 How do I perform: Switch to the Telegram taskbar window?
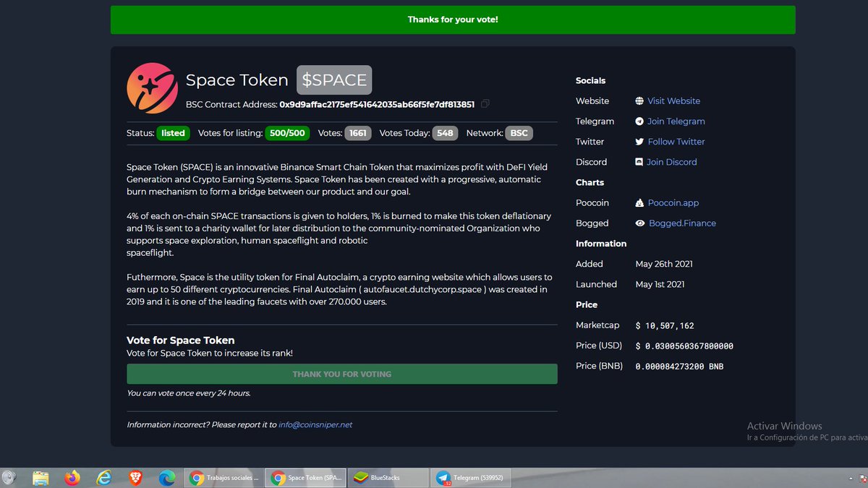[472, 478]
